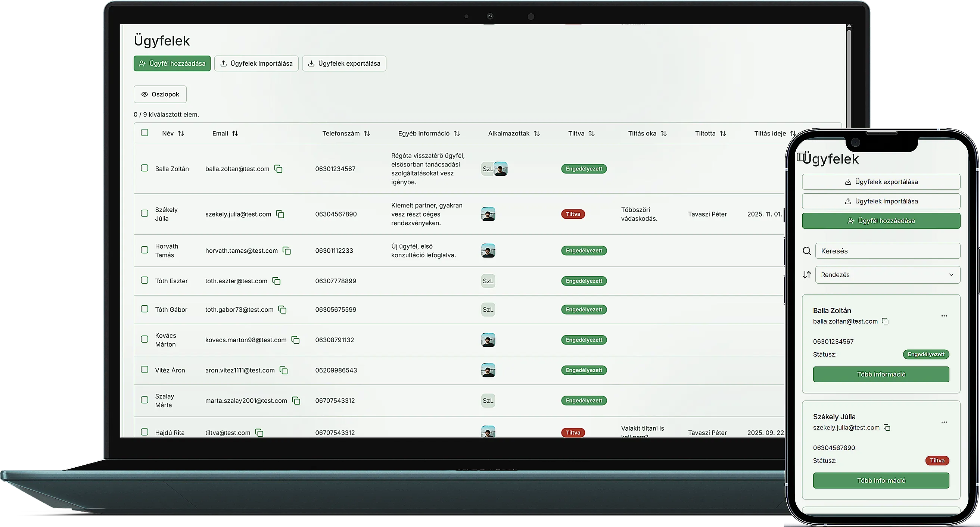Open three-dot menu on Székely Júlia card
Image resolution: width=980 pixels, height=527 pixels.
944,422
